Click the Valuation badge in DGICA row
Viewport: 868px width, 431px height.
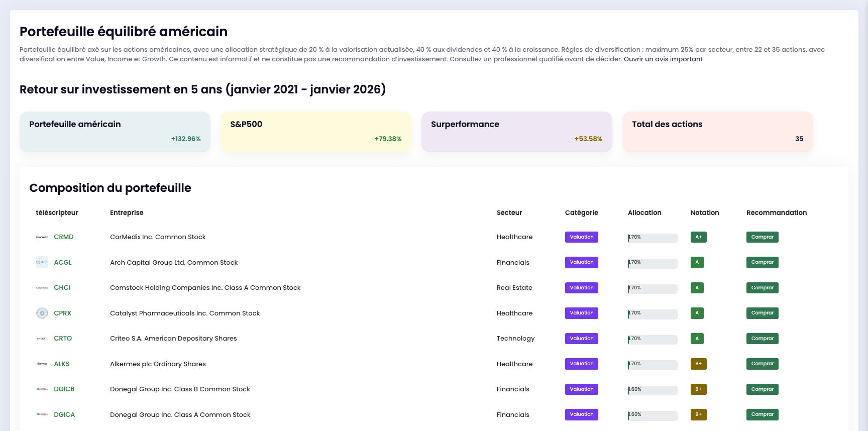tap(582, 414)
